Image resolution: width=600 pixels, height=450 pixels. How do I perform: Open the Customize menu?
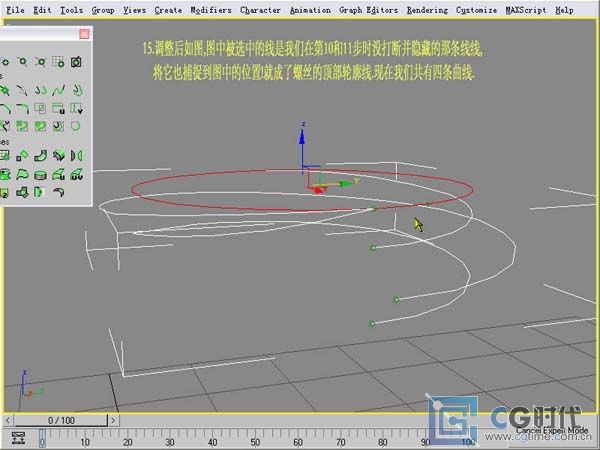pos(476,10)
